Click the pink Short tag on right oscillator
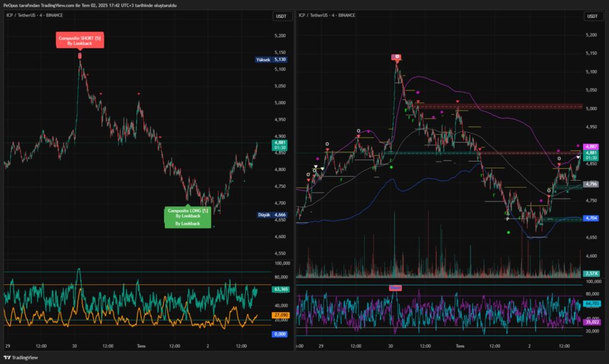Screen dimensions: 609x364 click(x=395, y=288)
